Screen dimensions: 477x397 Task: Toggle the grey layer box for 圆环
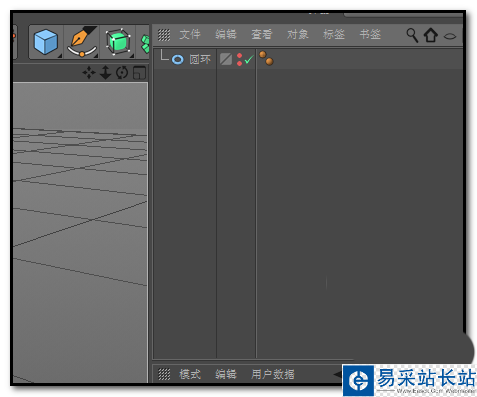pyautogui.click(x=226, y=59)
